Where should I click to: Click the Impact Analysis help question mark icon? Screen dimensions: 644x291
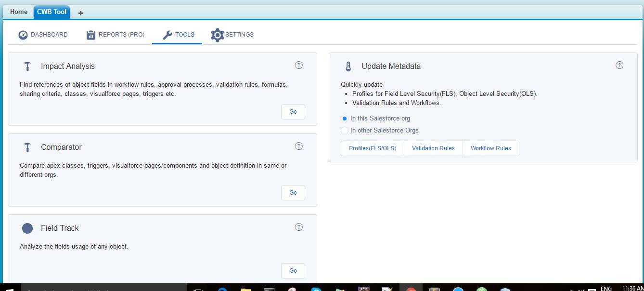click(298, 65)
